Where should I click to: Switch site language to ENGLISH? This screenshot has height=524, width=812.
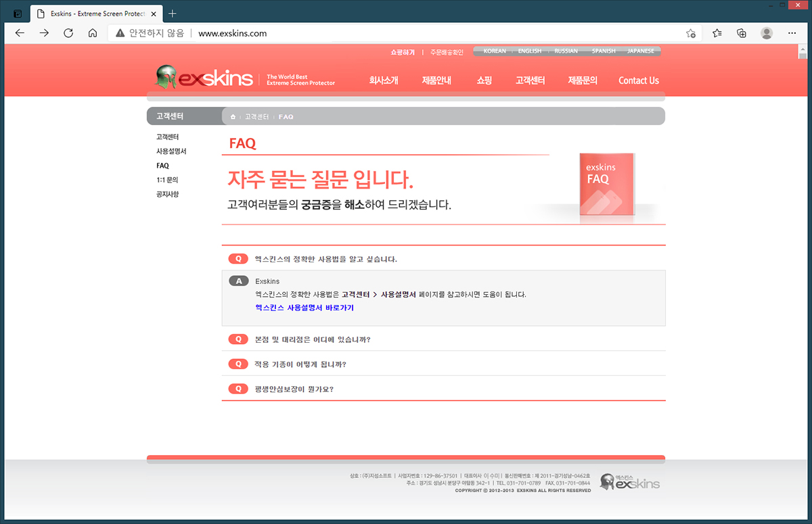click(x=530, y=51)
